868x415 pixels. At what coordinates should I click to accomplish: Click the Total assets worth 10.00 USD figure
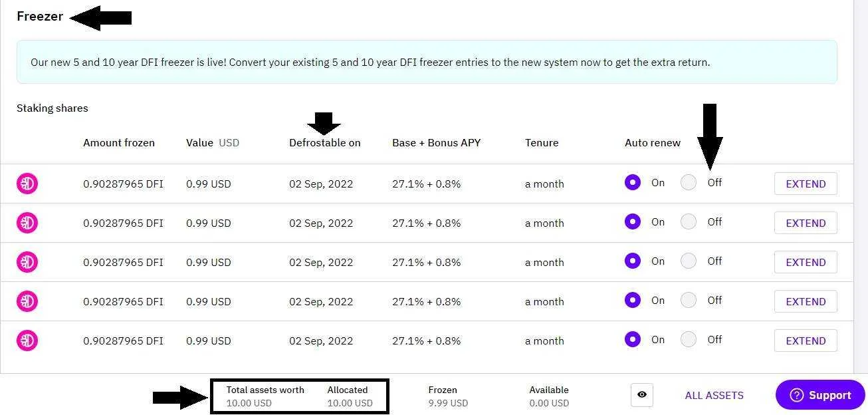[265, 396]
